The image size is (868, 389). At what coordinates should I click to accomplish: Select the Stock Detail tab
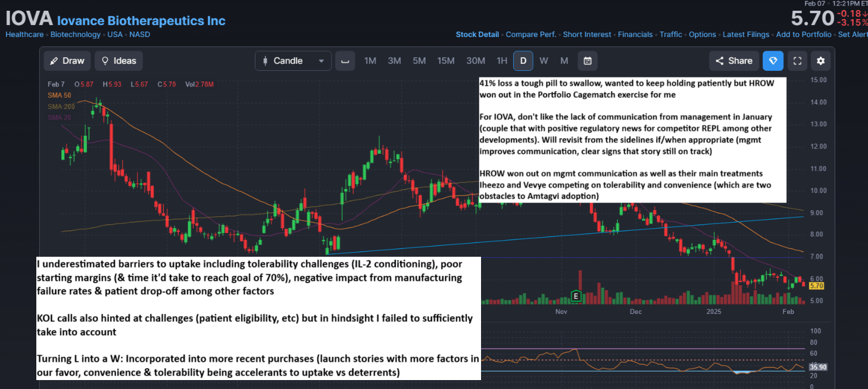click(477, 35)
